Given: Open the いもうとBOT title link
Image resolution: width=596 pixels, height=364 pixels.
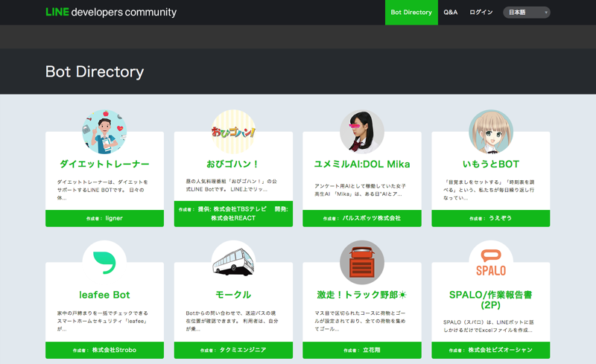Looking at the screenshot, I should click(x=491, y=165).
